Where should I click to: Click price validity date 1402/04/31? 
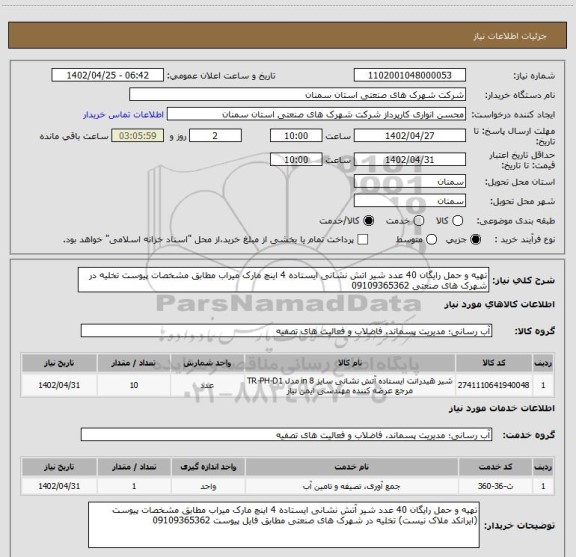(x=410, y=159)
